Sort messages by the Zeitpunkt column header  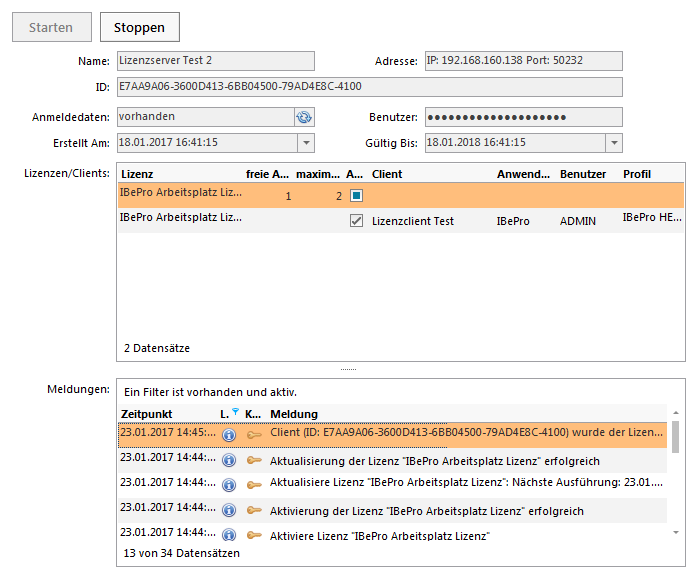point(146,414)
